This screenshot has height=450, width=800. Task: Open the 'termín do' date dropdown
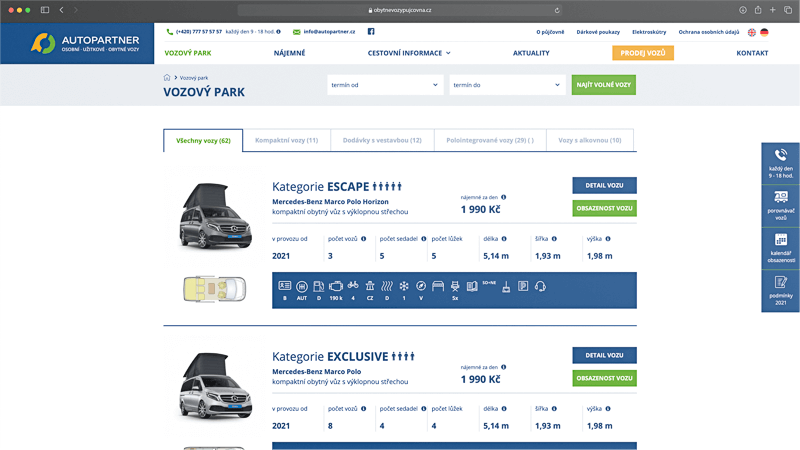point(507,85)
